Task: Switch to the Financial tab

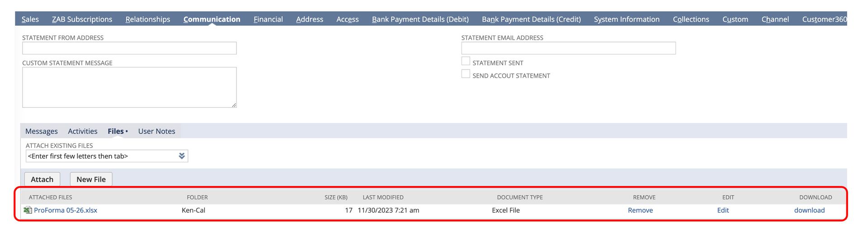Action: click(x=268, y=19)
